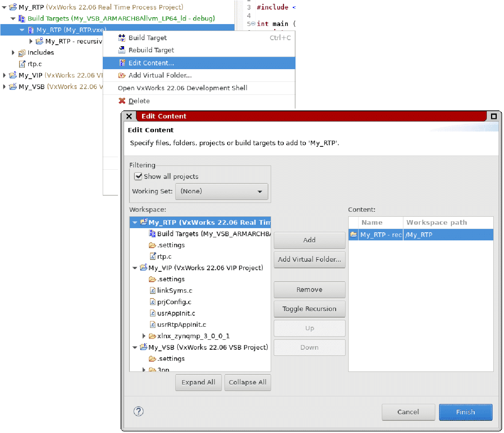Click the My_RTP.vxe build target icon
This screenshot has width=504, height=433.
(x=31, y=30)
